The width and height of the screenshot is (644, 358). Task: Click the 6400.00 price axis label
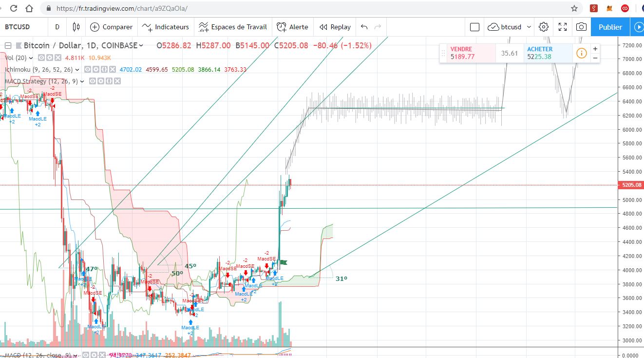(631, 101)
